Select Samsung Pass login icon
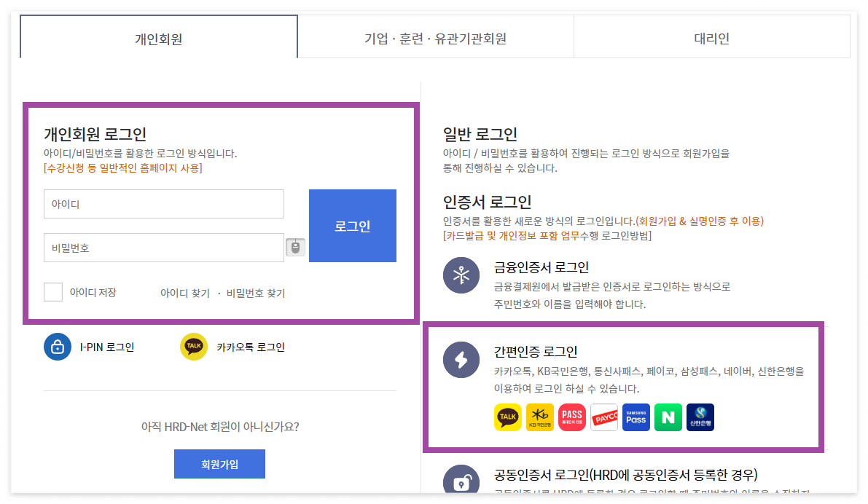 click(636, 417)
